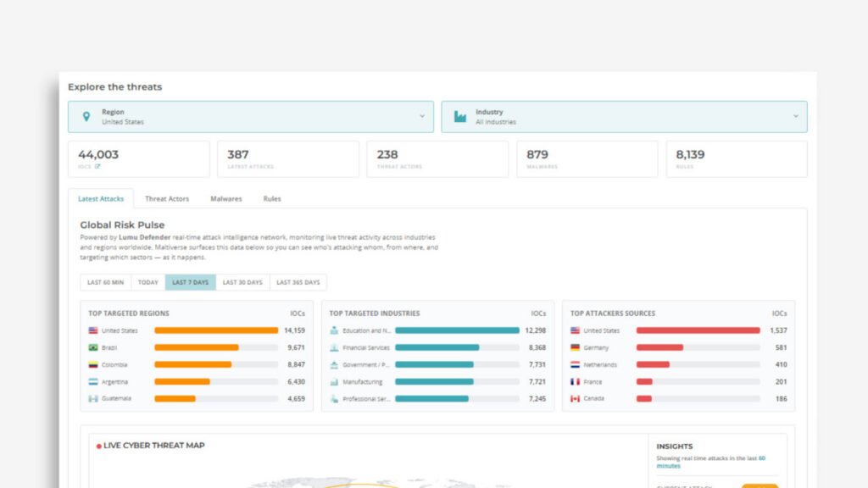Expand the Industry dropdown chevron
Screen dimensions: 868x488
(x=795, y=116)
